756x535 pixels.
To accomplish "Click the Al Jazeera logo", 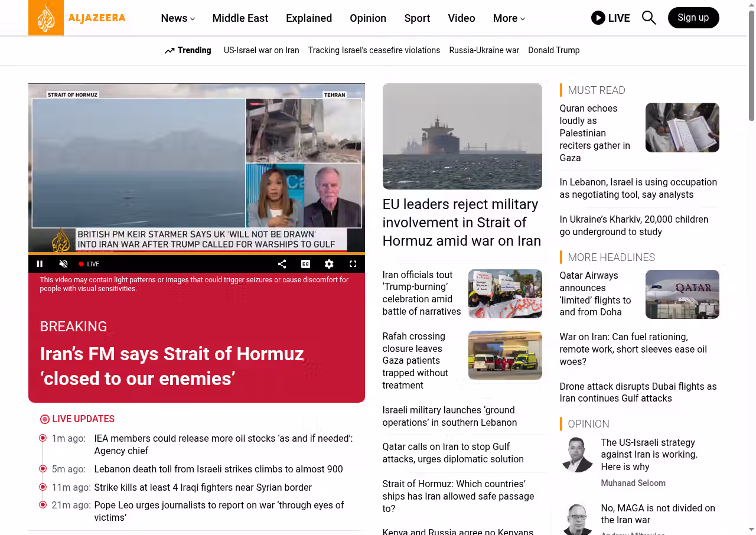I will click(x=77, y=18).
